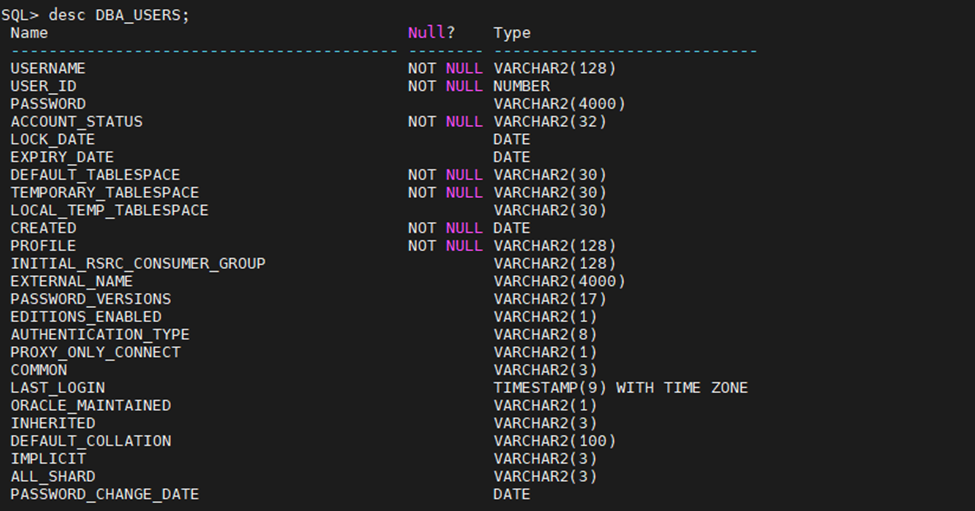Click the ALL_SHARD field name
Viewport: 975px width, 511px height.
pos(52,476)
